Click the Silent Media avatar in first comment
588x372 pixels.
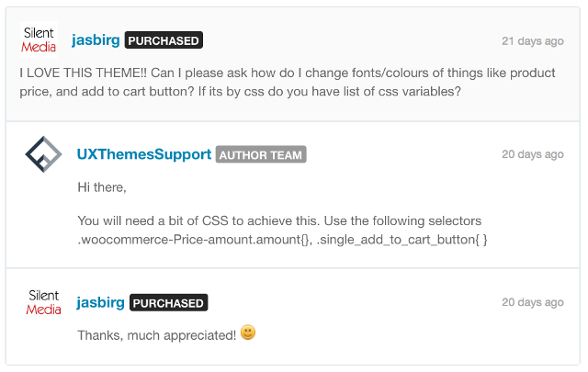(39, 39)
